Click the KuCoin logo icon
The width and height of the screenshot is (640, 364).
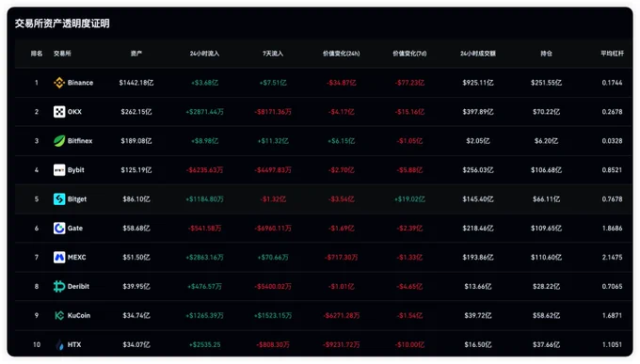point(59,315)
